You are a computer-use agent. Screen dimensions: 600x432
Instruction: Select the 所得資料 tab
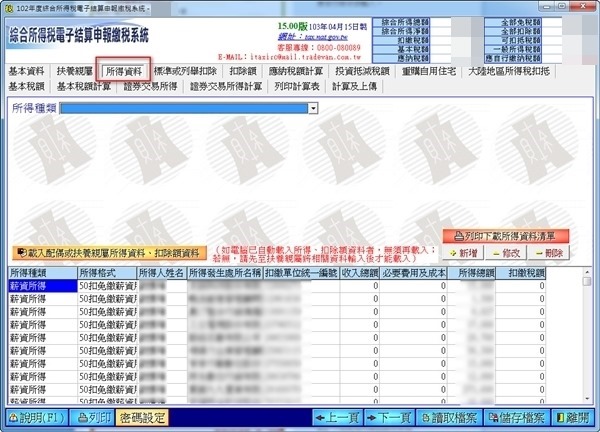tap(124, 71)
